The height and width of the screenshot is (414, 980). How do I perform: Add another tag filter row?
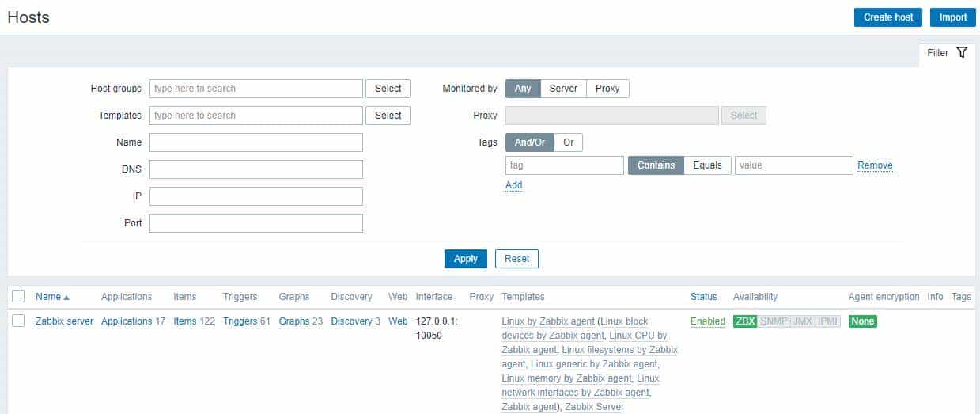514,185
